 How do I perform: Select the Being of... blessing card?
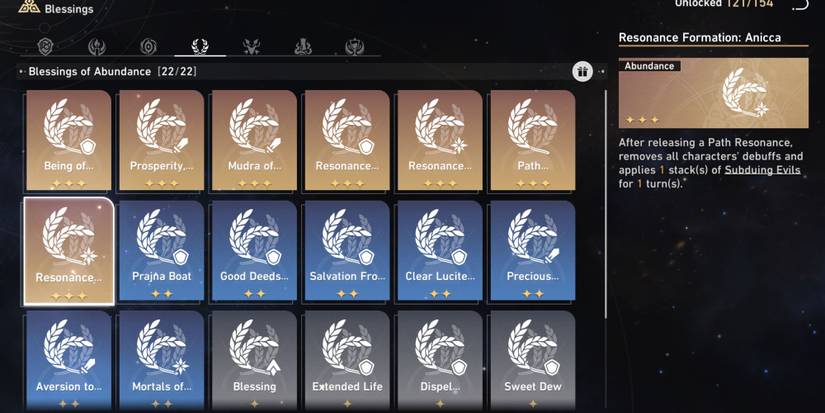68,140
